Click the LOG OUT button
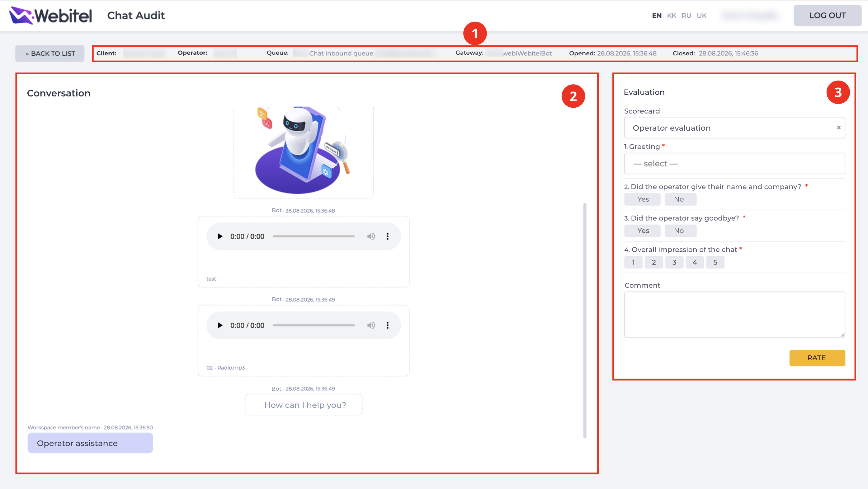The height and width of the screenshot is (489, 868). tap(828, 16)
